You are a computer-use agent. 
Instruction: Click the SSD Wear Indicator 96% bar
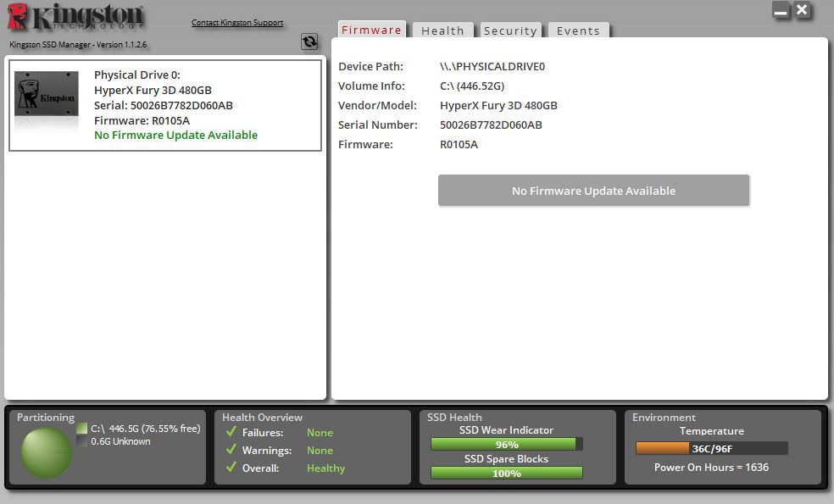click(x=506, y=445)
